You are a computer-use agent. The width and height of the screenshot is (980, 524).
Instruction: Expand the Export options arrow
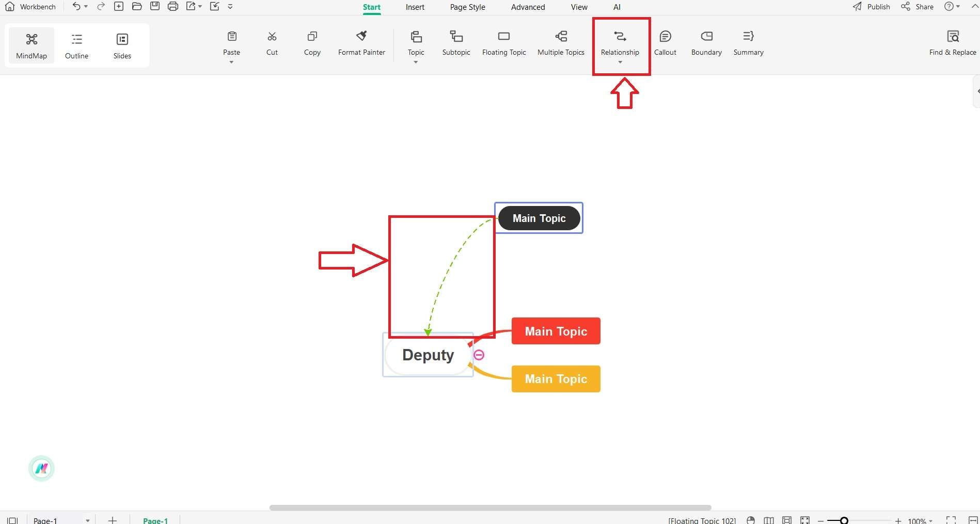pos(200,7)
